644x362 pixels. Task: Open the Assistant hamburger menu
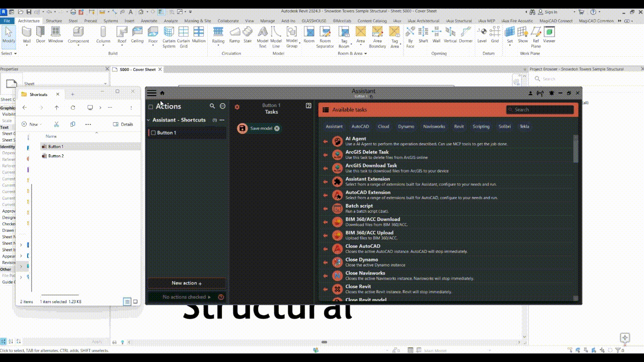tap(151, 93)
